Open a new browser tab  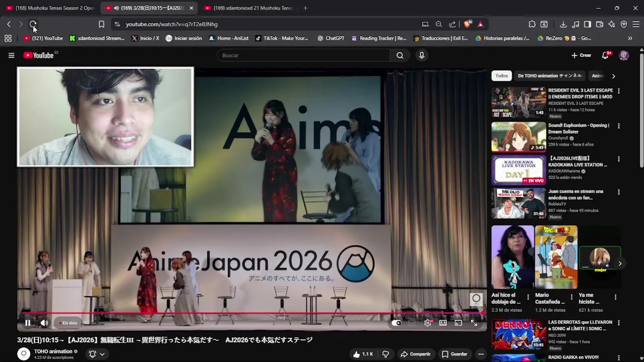click(x=305, y=8)
